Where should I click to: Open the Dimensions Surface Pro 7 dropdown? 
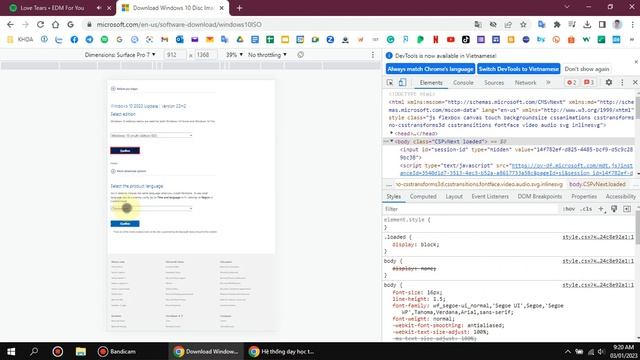coord(120,55)
